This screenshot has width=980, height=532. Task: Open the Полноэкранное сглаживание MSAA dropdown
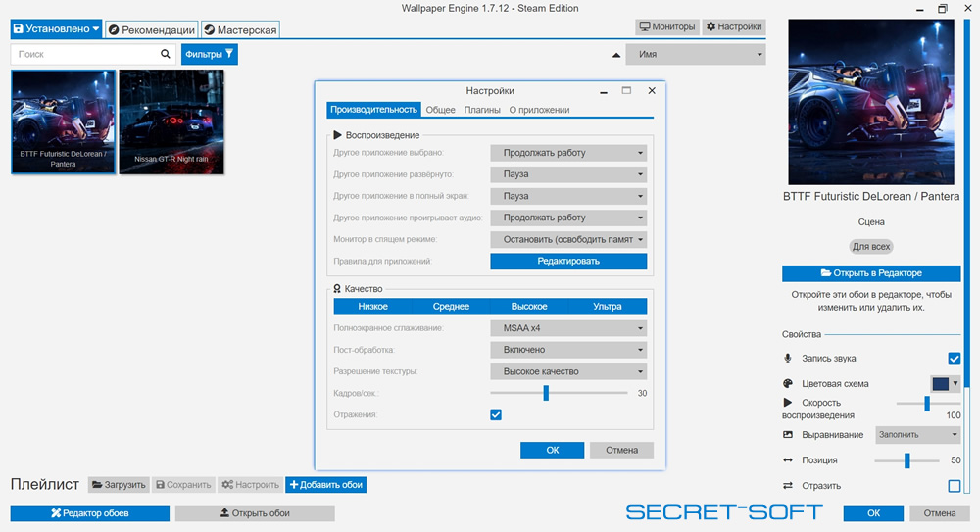[568, 328]
